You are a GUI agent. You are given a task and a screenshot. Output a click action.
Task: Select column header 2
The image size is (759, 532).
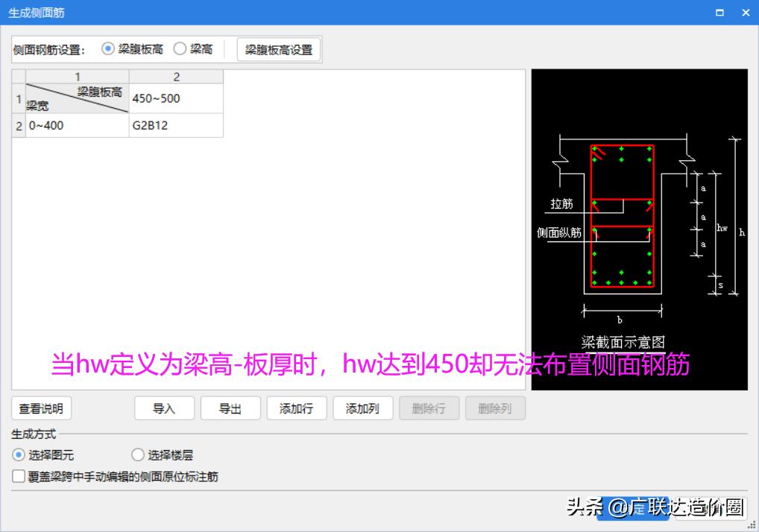pos(176,77)
